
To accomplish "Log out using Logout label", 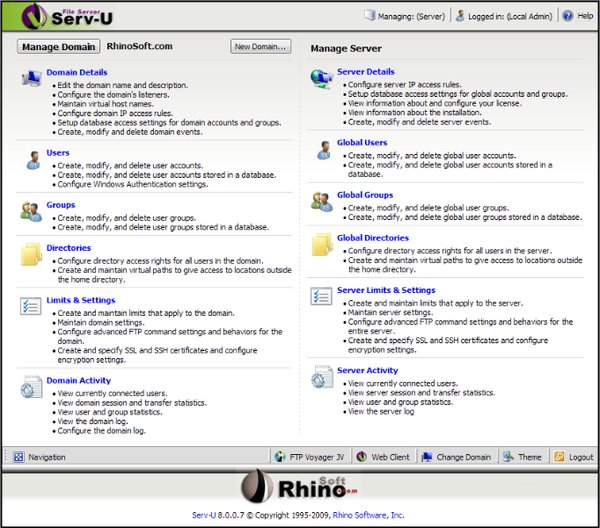I will pos(581,457).
